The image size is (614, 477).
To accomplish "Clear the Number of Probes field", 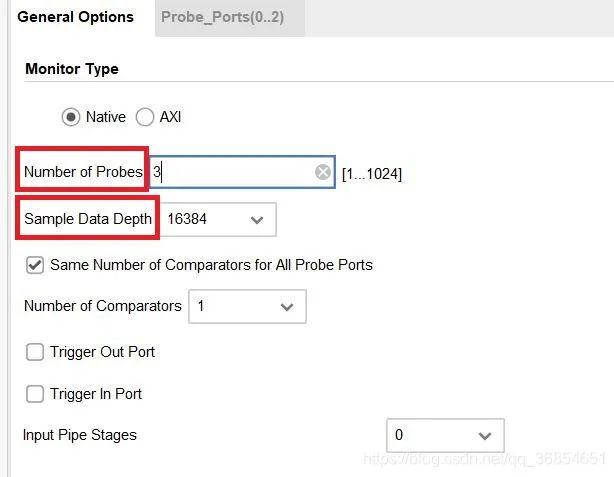I will point(323,172).
